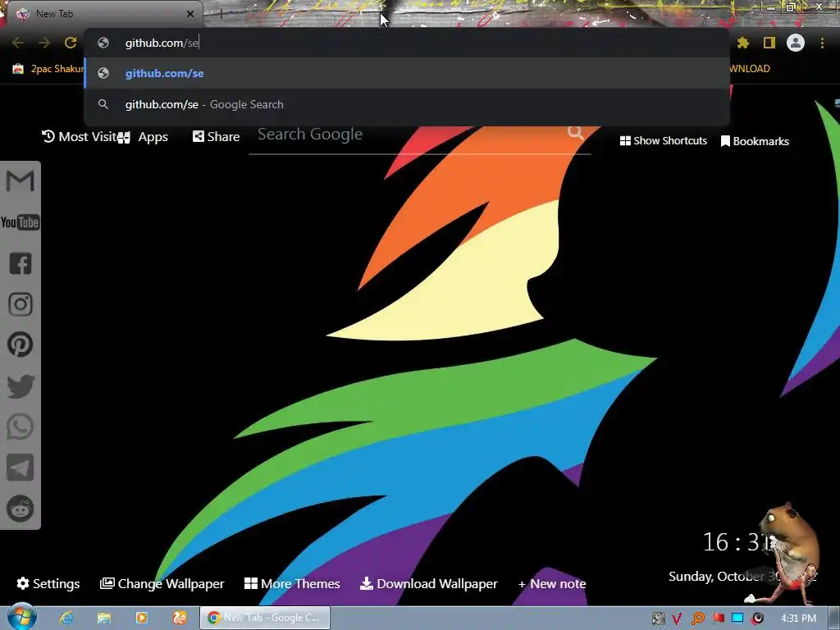The width and height of the screenshot is (840, 630).
Task: Open Telegram icon in the sidebar
Action: 21,468
